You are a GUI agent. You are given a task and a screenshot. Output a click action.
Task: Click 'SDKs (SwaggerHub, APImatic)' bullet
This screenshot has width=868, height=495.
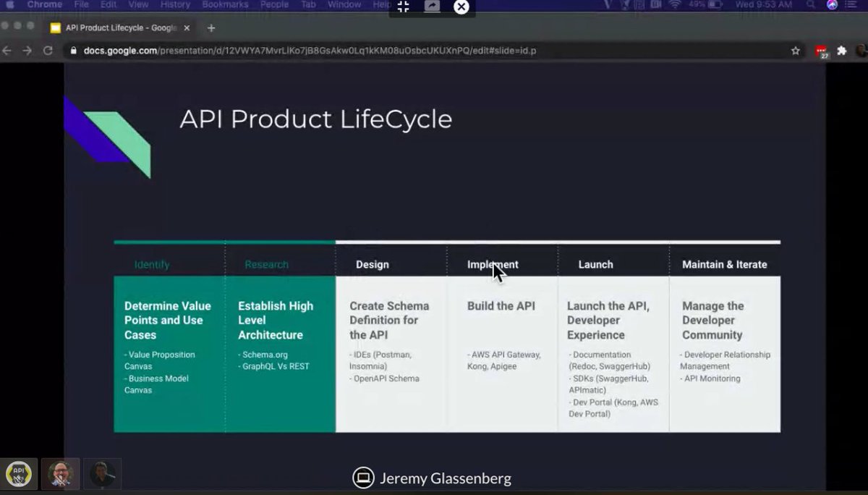(x=608, y=384)
